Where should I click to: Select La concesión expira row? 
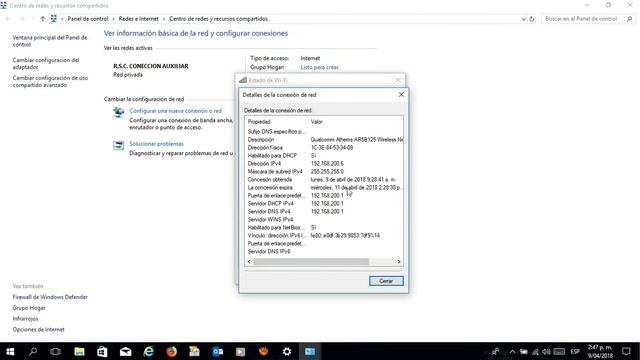tap(324, 188)
